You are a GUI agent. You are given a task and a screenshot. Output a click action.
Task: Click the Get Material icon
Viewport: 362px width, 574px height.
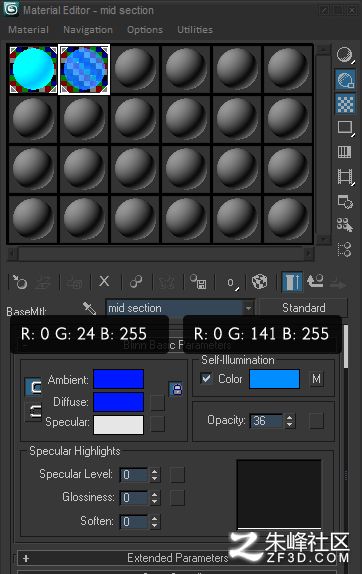[x=19, y=282]
